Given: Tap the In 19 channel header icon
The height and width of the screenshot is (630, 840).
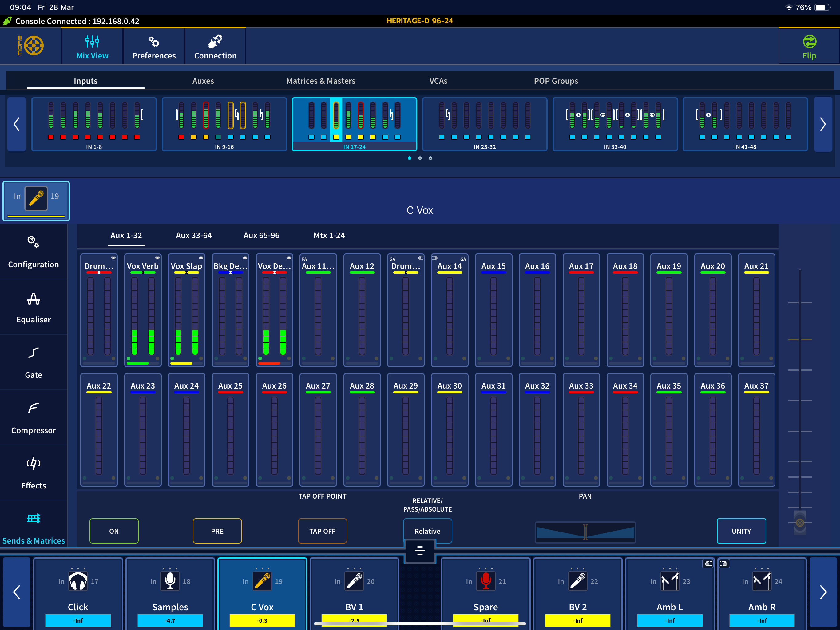Looking at the screenshot, I should [36, 198].
